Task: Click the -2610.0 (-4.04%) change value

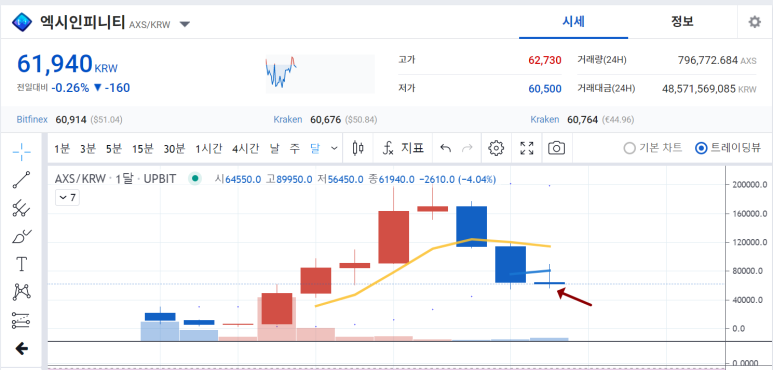Action: tap(457, 179)
